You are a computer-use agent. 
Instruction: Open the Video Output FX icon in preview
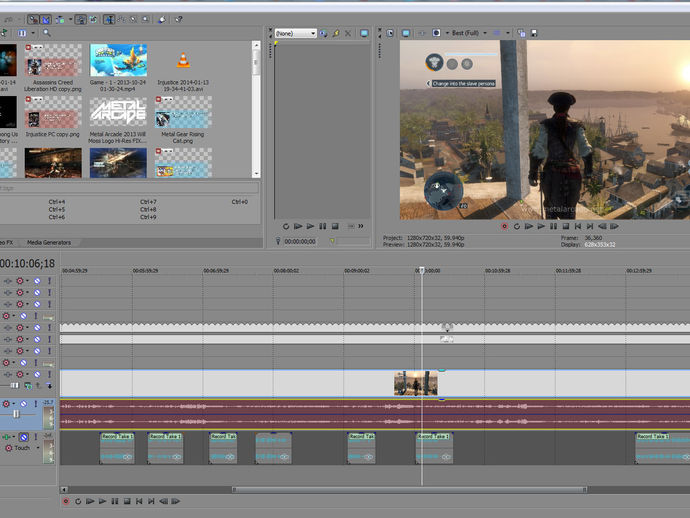click(422, 33)
